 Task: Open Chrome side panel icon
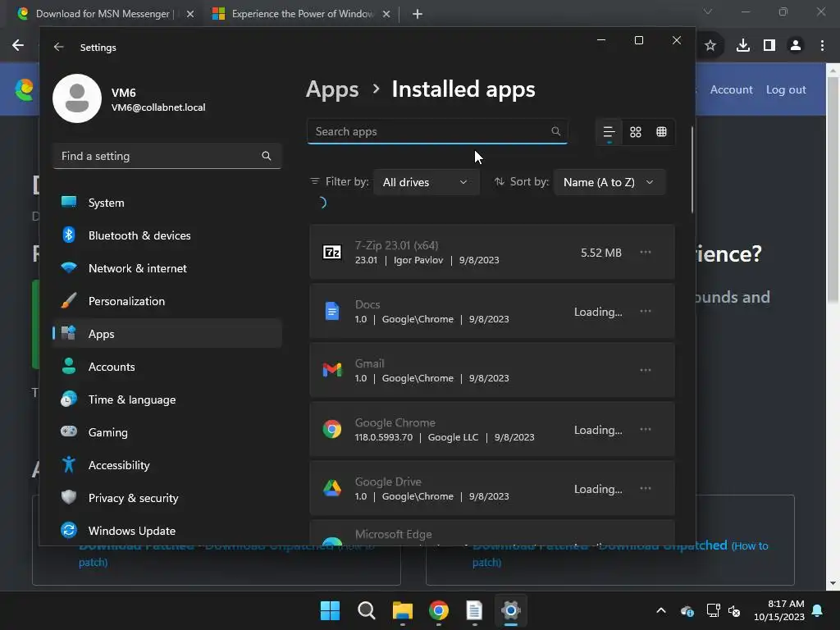point(769,46)
